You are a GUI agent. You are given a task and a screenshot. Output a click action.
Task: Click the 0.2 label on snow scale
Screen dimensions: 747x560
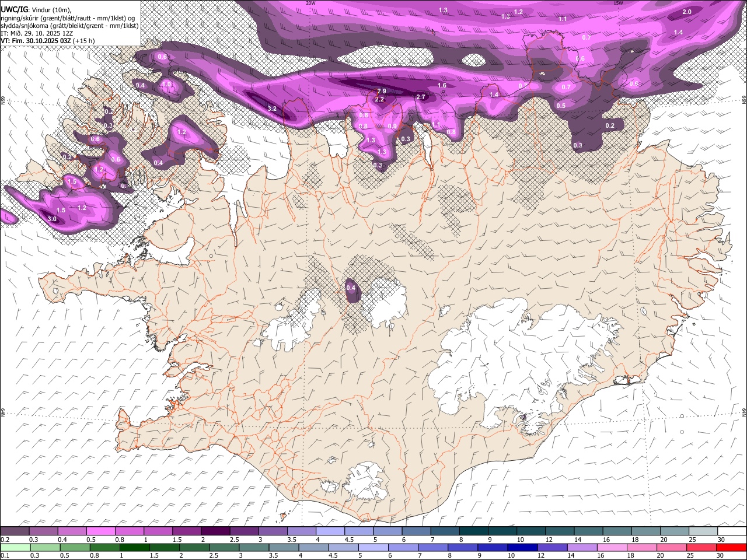[5, 540]
